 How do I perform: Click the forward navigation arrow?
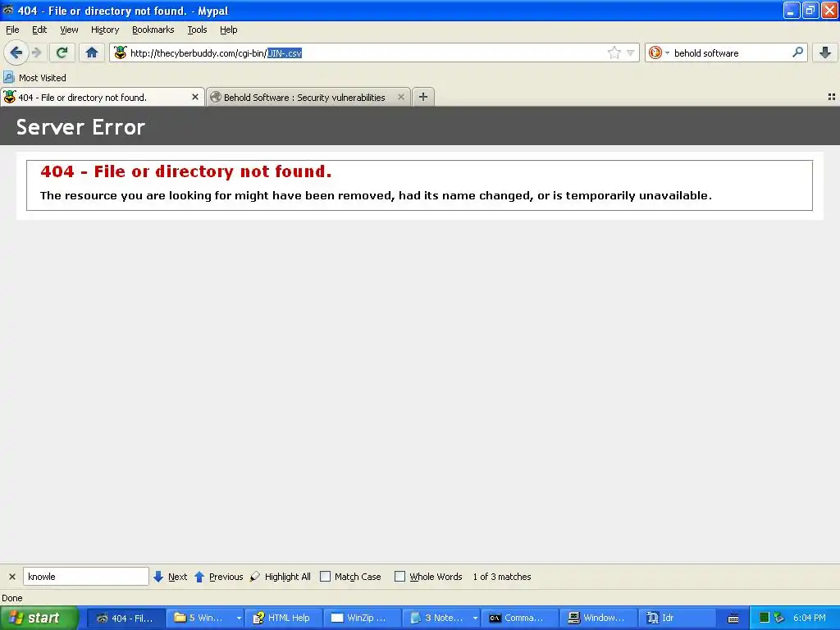click(36, 52)
